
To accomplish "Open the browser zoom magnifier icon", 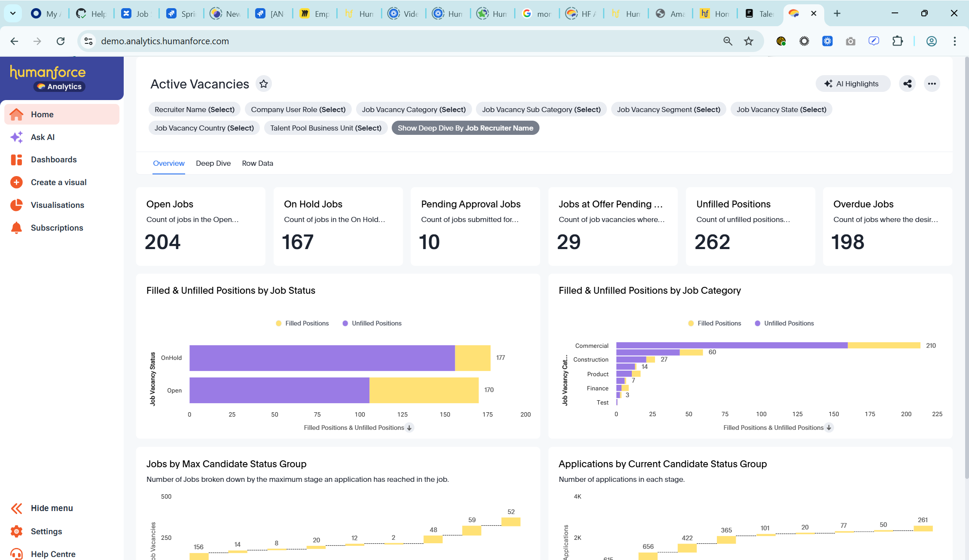I will [728, 41].
